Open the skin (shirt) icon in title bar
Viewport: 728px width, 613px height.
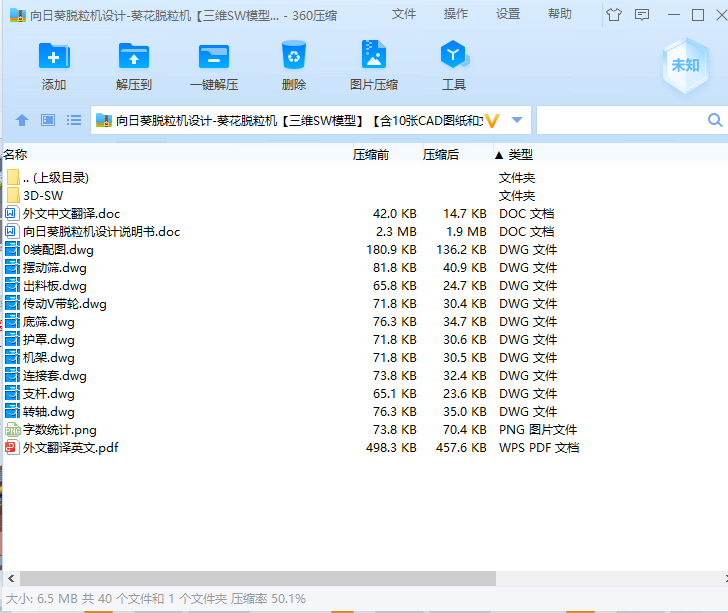[614, 15]
